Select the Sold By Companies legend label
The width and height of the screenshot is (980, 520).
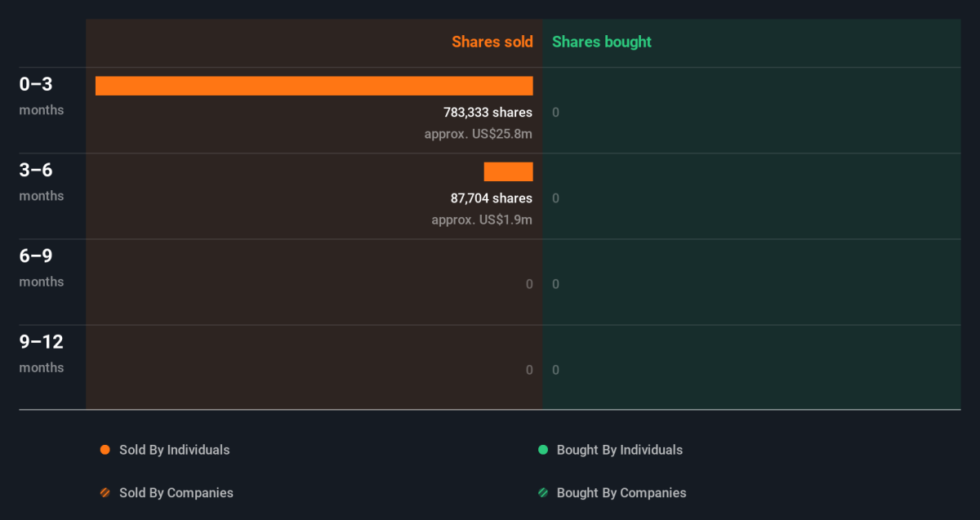coord(176,493)
